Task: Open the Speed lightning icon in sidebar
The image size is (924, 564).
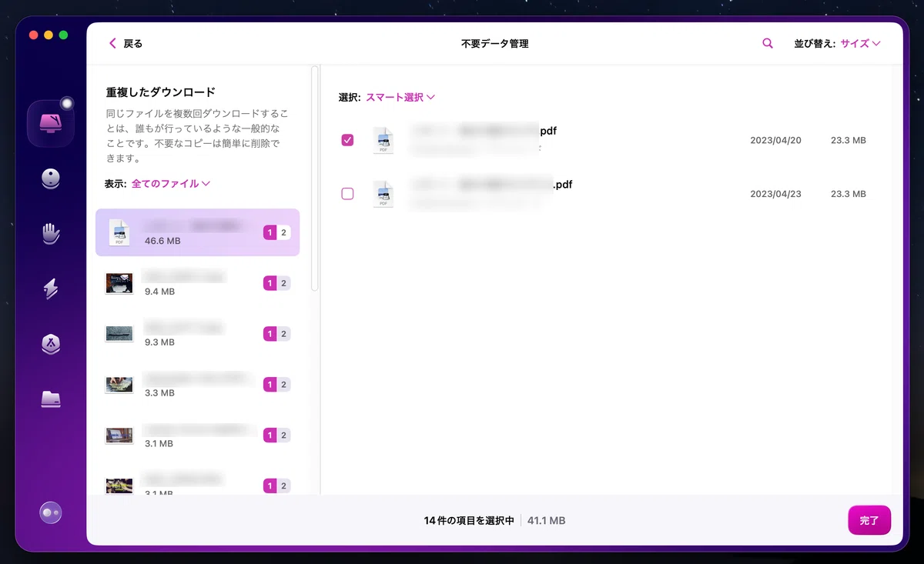Action: pos(51,289)
